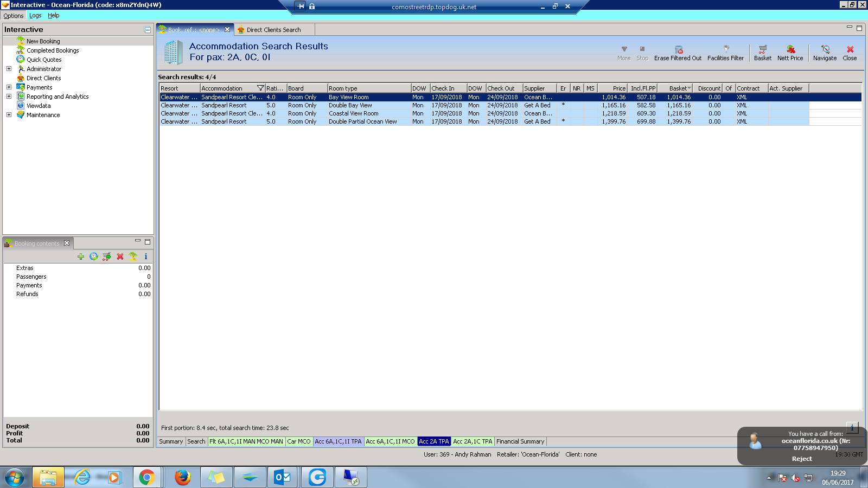Viewport: 868px width, 488px height.
Task: Open the Financial Summary tab
Action: (520, 441)
